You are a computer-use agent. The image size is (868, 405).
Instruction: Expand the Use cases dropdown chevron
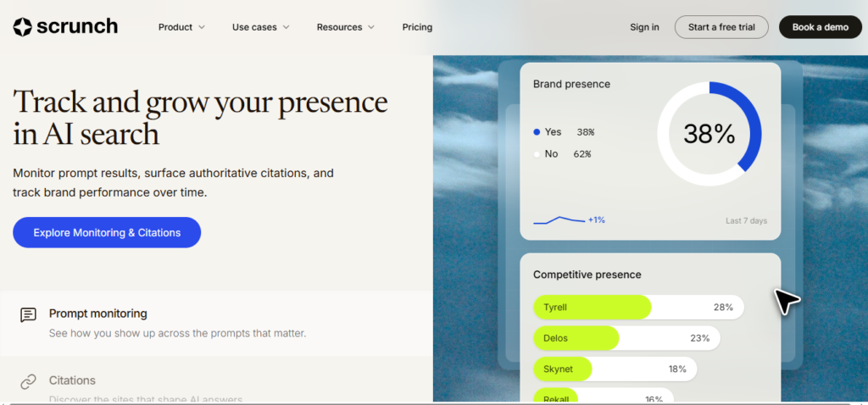[286, 27]
